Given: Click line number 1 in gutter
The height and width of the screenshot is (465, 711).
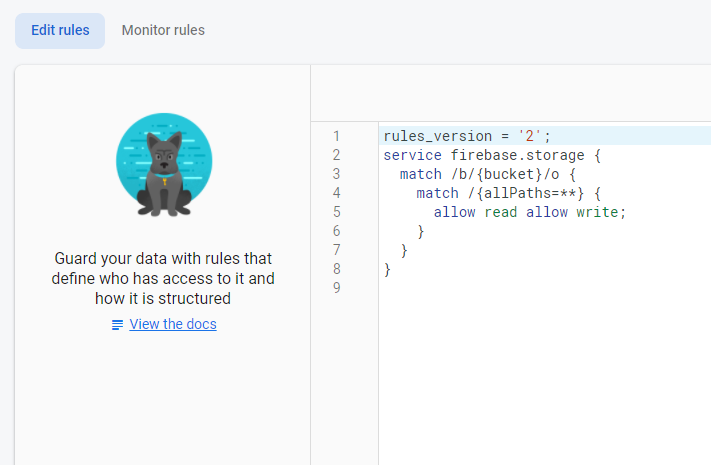Looking at the screenshot, I should click(336, 136).
